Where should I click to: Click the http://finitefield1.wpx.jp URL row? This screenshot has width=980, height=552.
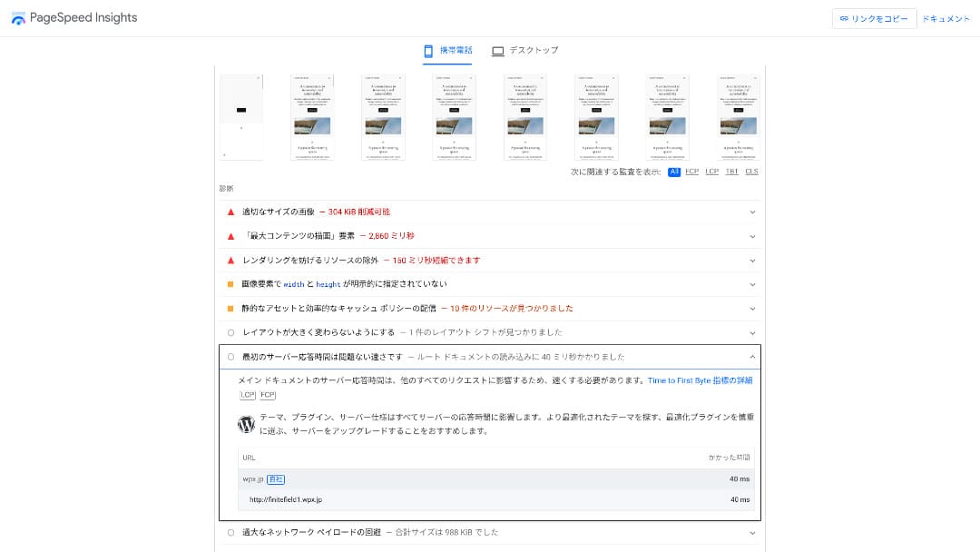[286, 499]
